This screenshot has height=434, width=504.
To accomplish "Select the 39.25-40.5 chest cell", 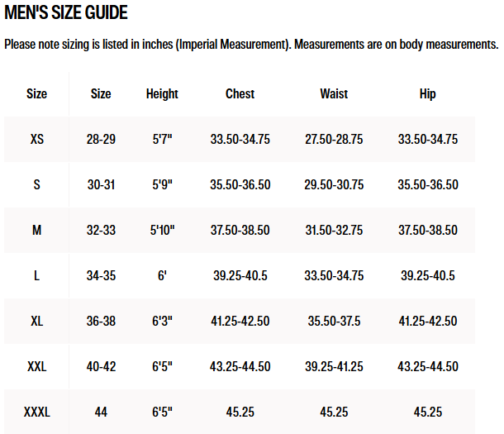I will [240, 275].
